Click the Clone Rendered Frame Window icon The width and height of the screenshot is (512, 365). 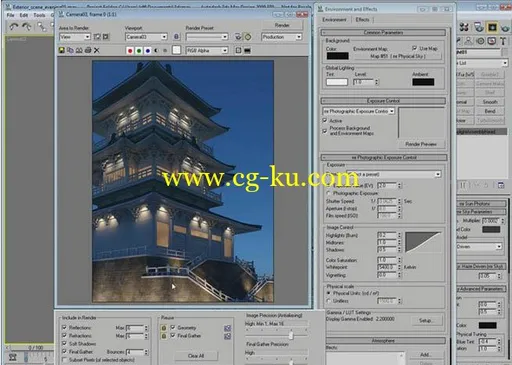(79, 50)
